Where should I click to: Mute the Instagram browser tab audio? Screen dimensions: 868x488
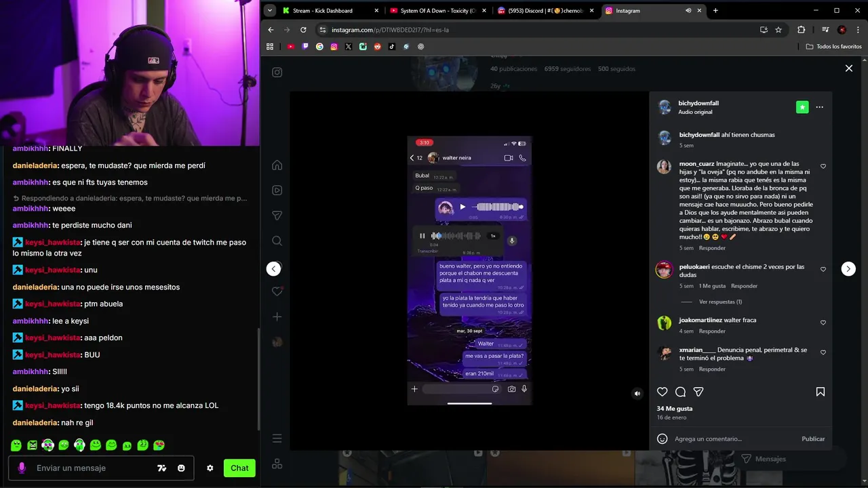point(688,10)
